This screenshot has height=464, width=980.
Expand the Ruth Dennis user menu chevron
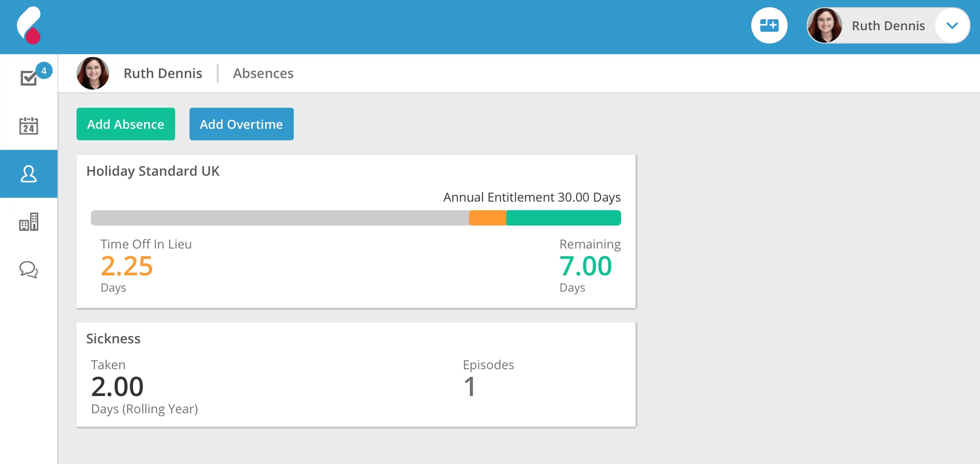pyautogui.click(x=952, y=26)
